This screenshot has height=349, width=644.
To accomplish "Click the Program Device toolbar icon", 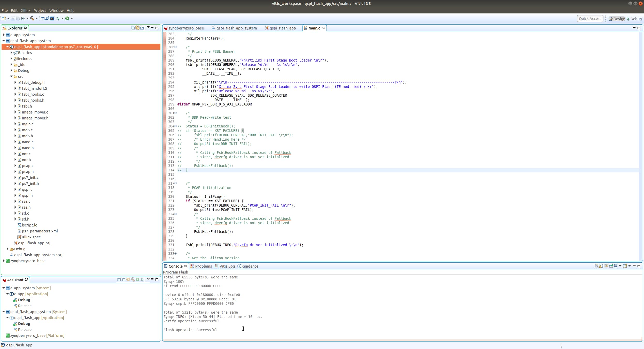I will [47, 18].
